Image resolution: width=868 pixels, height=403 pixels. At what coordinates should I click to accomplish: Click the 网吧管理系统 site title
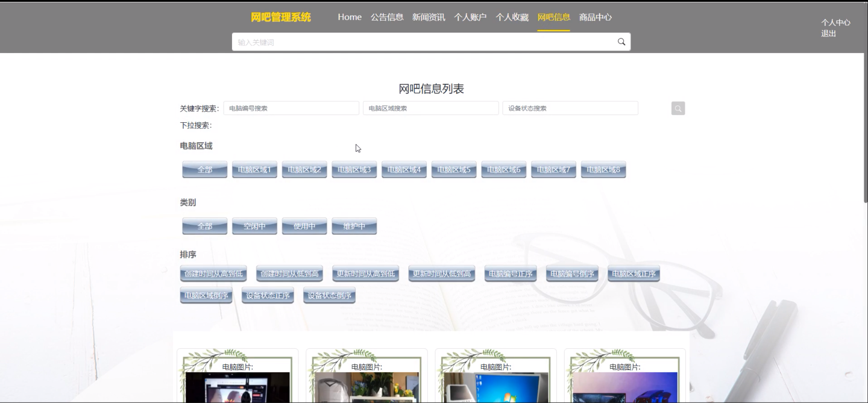point(281,17)
